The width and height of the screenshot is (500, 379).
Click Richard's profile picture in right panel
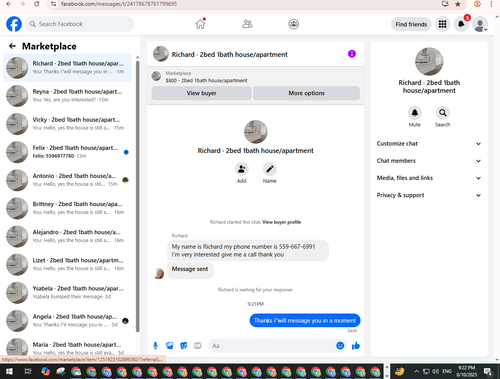(x=429, y=62)
